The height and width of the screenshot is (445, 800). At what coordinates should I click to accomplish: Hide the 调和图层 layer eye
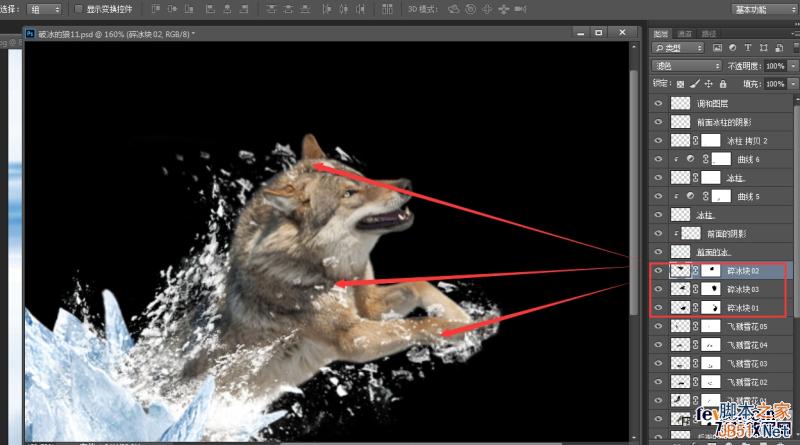tap(658, 104)
